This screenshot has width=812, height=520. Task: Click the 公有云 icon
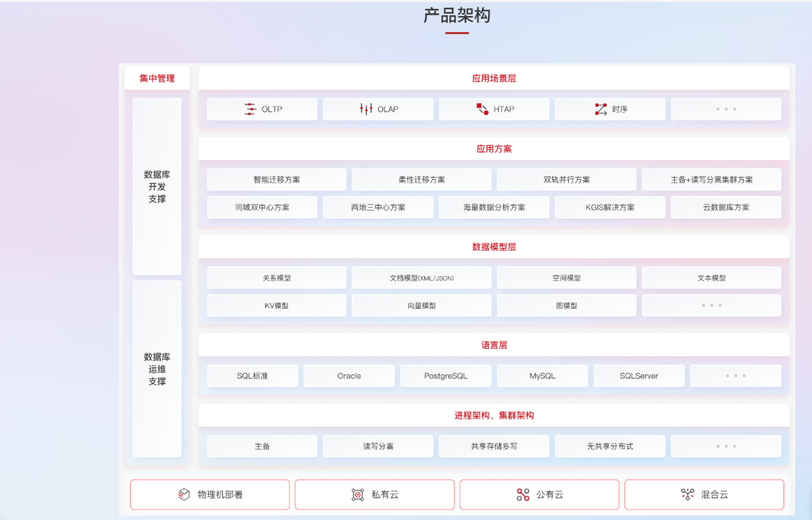coord(523,495)
